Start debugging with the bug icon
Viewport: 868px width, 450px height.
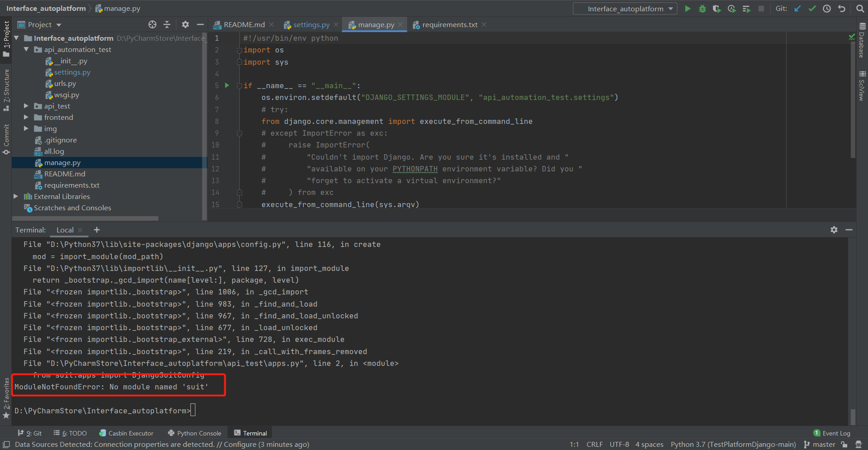point(702,8)
